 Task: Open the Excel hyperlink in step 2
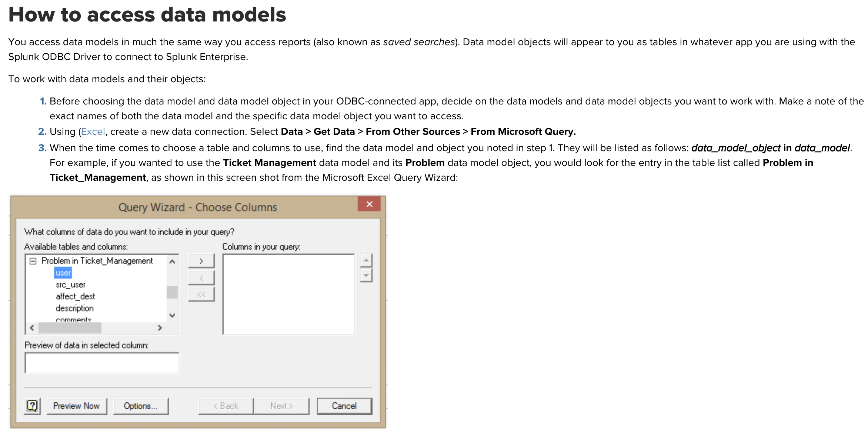click(x=93, y=132)
